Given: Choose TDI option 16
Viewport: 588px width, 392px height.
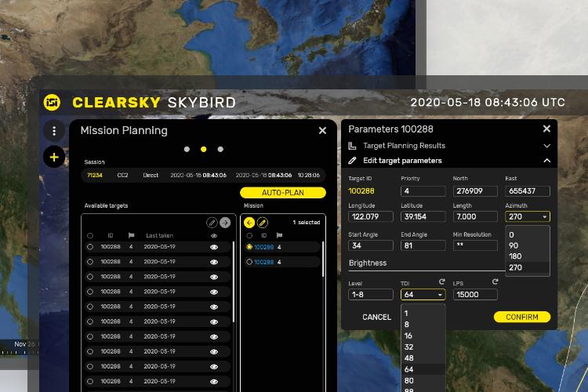Looking at the screenshot, I should pyautogui.click(x=423, y=336).
